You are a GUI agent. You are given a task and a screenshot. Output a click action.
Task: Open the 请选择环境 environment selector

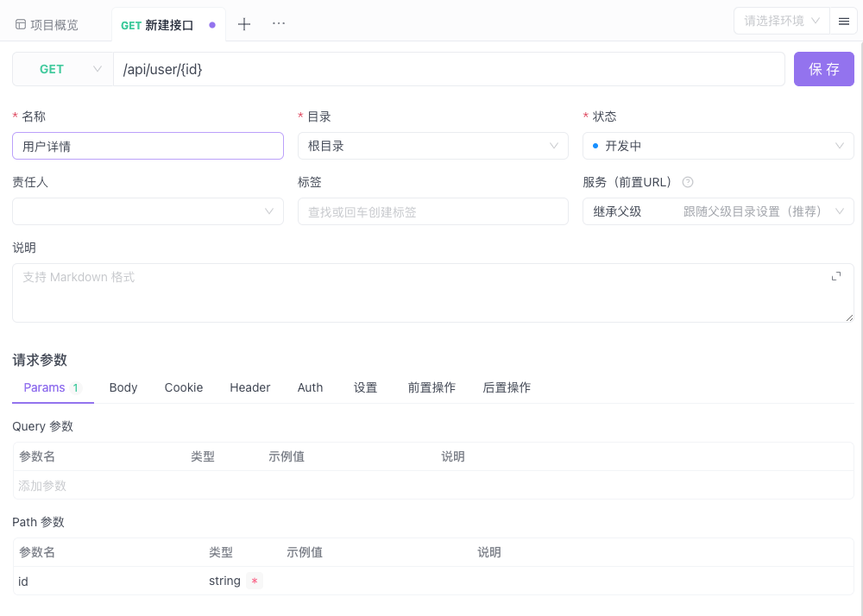click(x=779, y=21)
